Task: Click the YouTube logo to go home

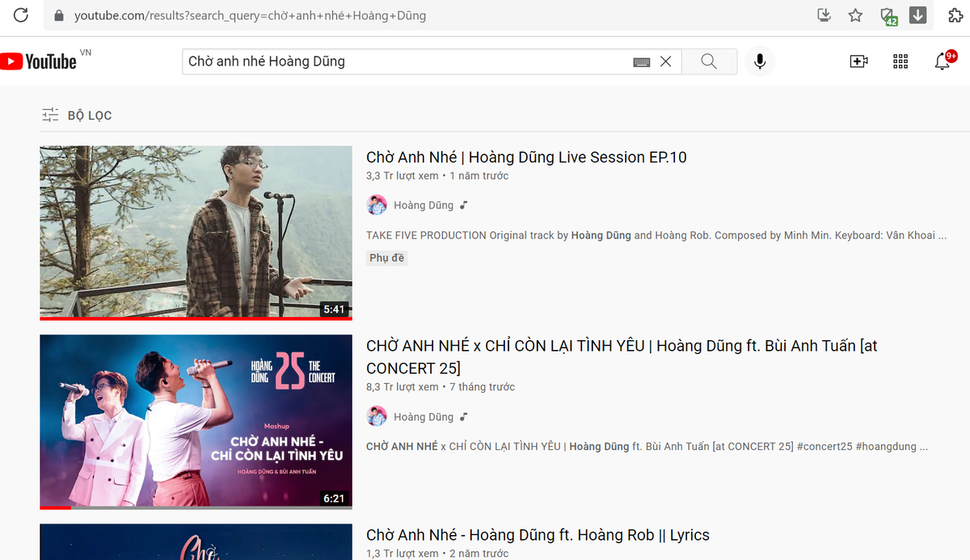Action: (39, 61)
